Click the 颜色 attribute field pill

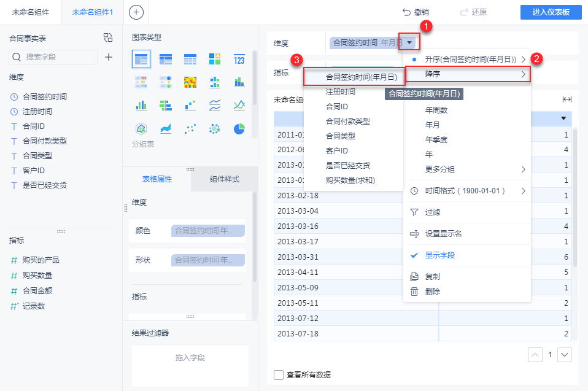point(208,231)
